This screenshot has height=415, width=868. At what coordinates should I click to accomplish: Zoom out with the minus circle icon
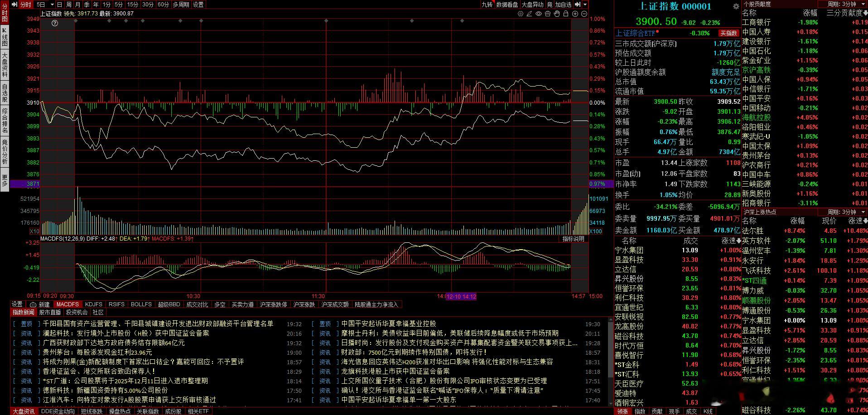[584, 14]
